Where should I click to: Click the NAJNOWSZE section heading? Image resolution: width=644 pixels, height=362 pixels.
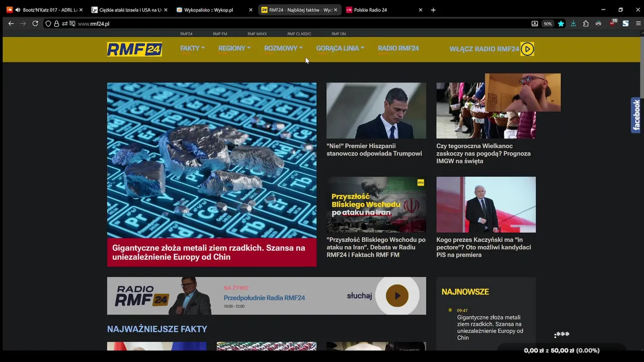pos(465,292)
